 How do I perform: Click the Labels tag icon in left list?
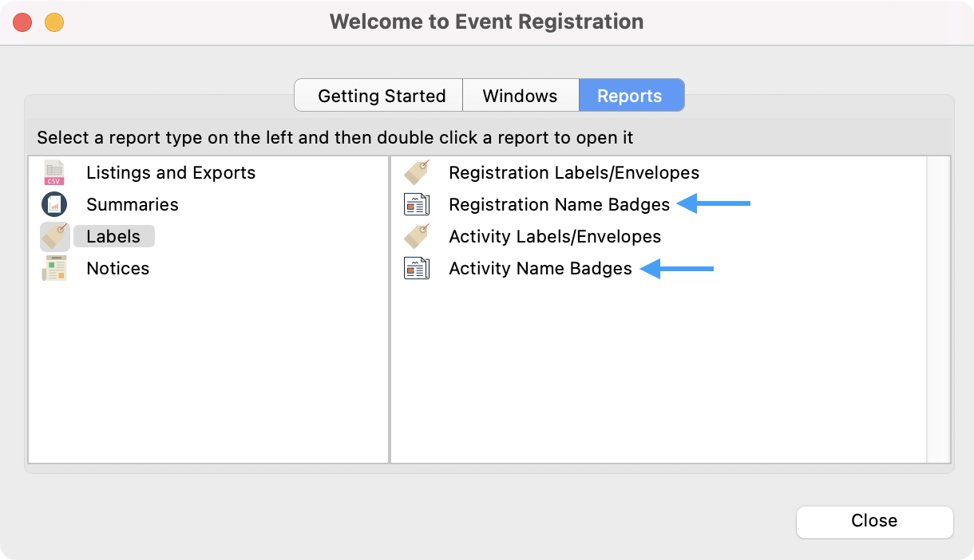click(x=54, y=237)
